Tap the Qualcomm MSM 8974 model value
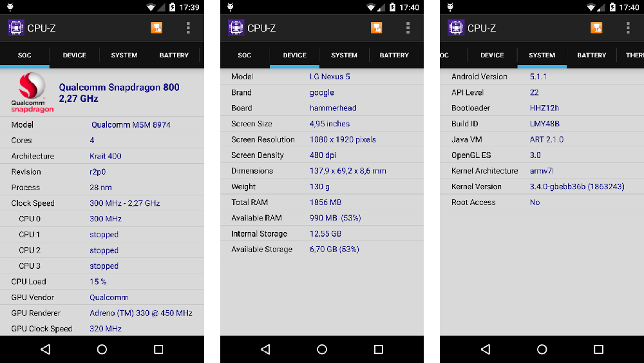Screen dimensions: 644x363 131,124
